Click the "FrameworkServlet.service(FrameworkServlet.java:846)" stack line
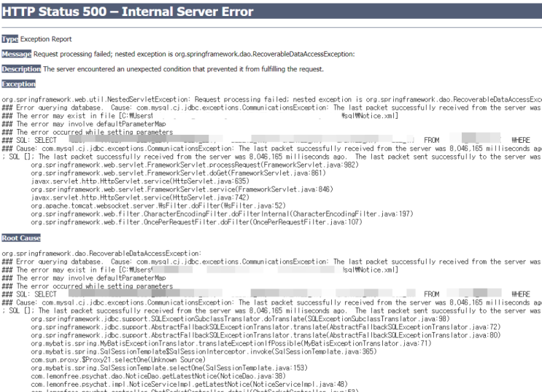Screen dimensions: 542x392 [x=182, y=189]
